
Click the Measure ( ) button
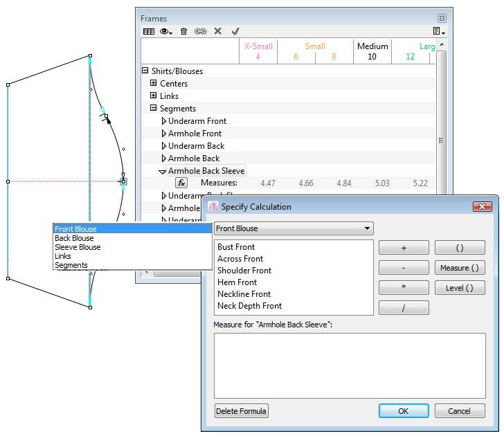coord(460,268)
